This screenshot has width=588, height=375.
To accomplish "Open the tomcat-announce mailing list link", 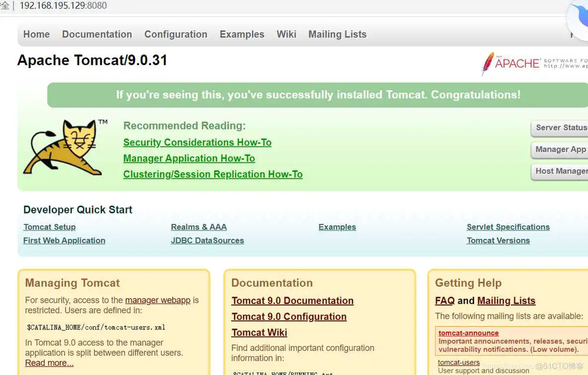I will [468, 333].
